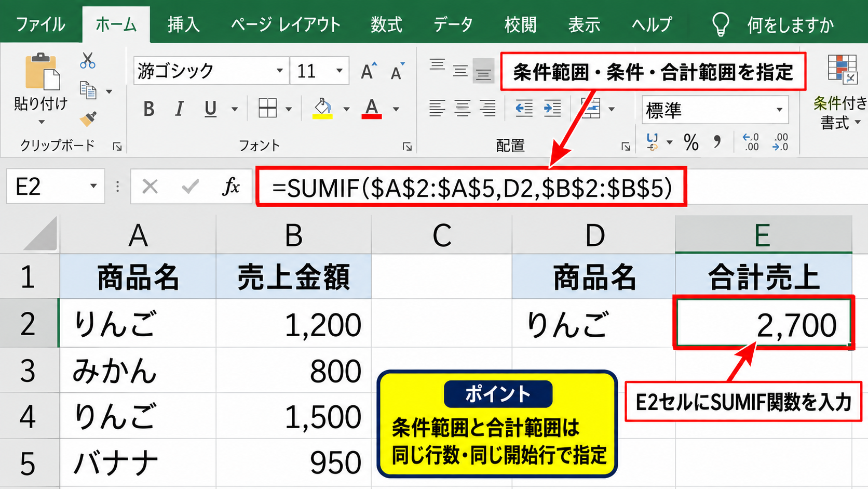Apply the yellow fill color bucket
The image size is (868, 489).
(x=322, y=108)
